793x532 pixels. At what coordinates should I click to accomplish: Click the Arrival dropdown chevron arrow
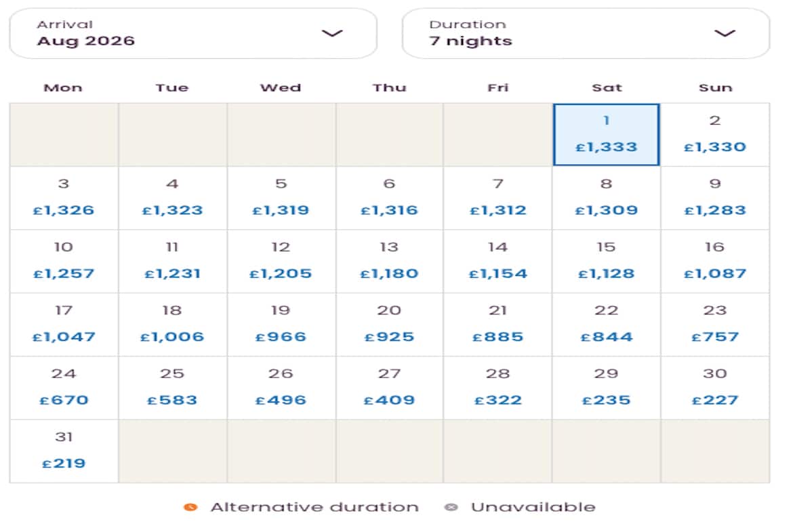pos(332,33)
